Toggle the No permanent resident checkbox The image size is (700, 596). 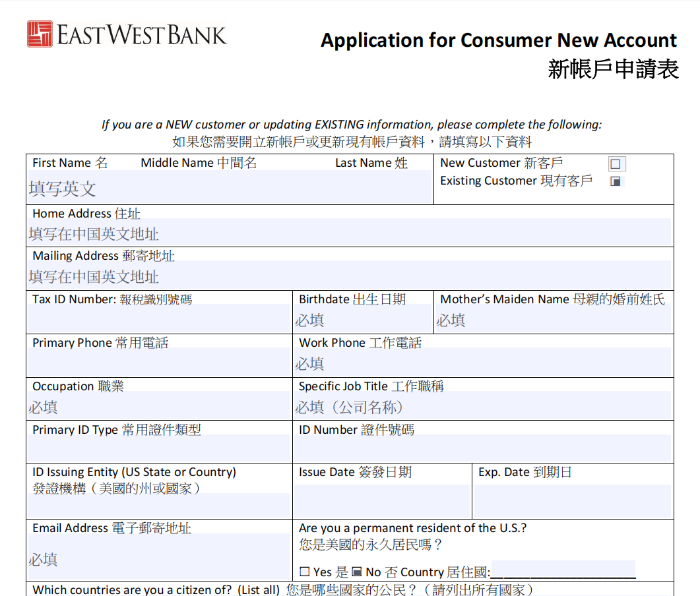click(x=357, y=572)
